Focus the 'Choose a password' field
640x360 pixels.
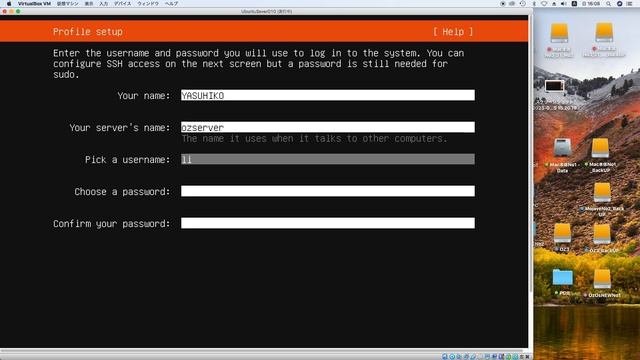(328, 191)
